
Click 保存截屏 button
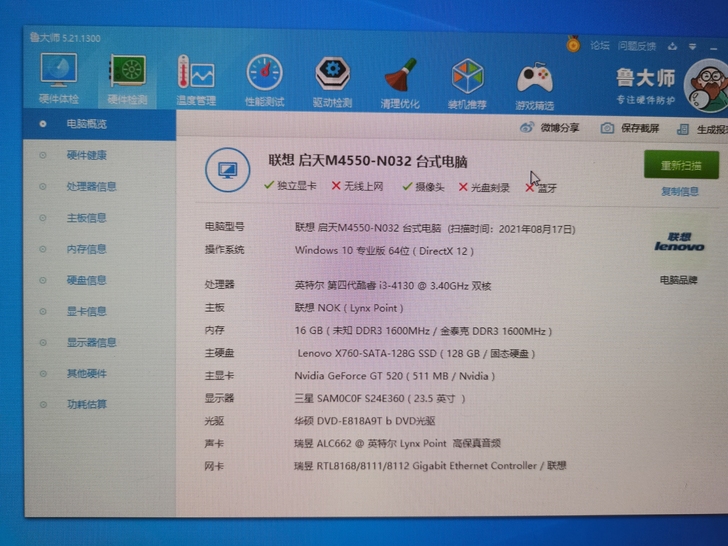click(x=630, y=128)
